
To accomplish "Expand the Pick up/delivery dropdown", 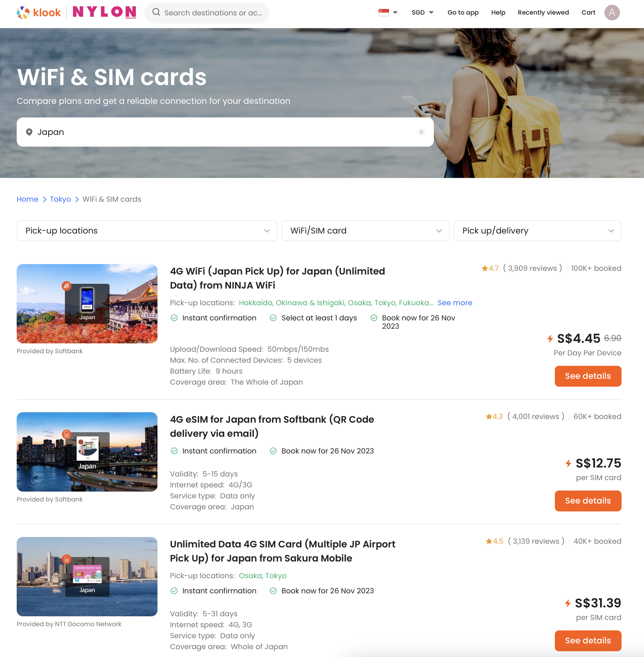I will pyautogui.click(x=537, y=230).
